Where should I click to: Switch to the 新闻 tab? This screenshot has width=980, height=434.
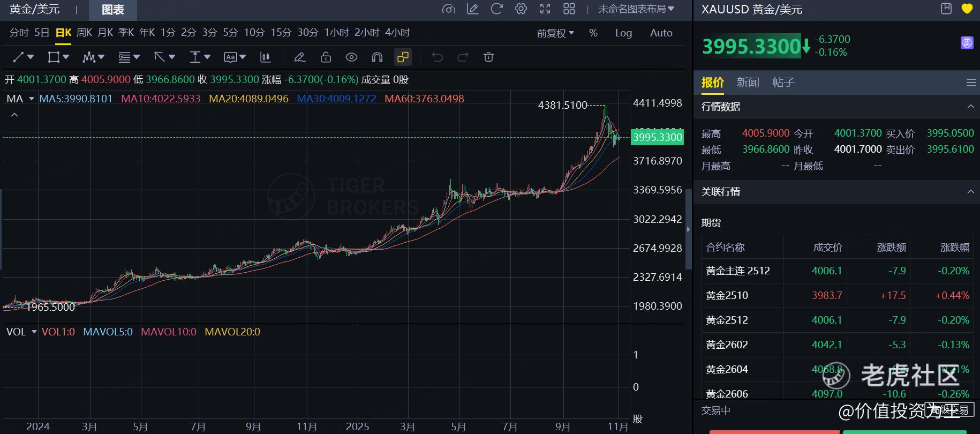pyautogui.click(x=748, y=83)
